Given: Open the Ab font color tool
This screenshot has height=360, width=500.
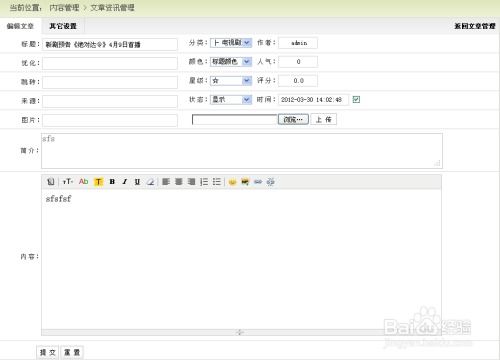Looking at the screenshot, I should coord(83,182).
